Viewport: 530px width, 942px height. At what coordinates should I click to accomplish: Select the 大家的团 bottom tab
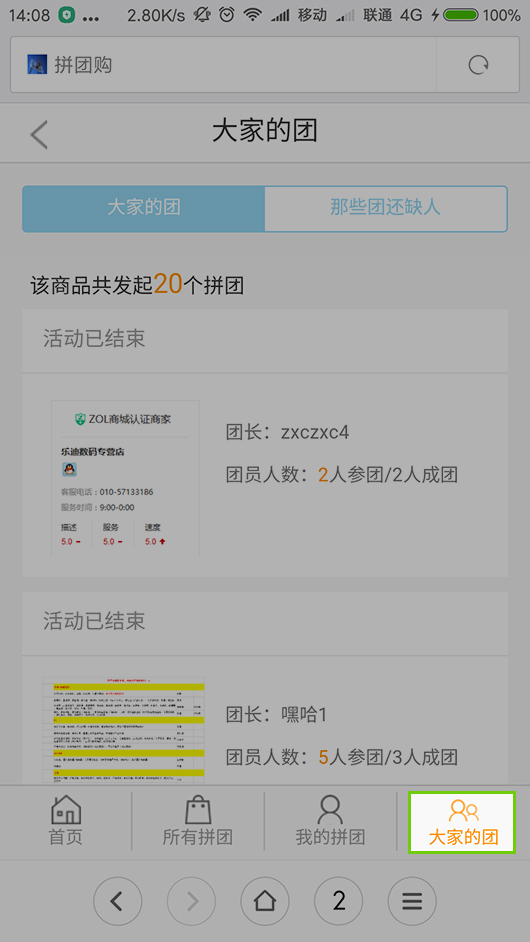click(462, 822)
